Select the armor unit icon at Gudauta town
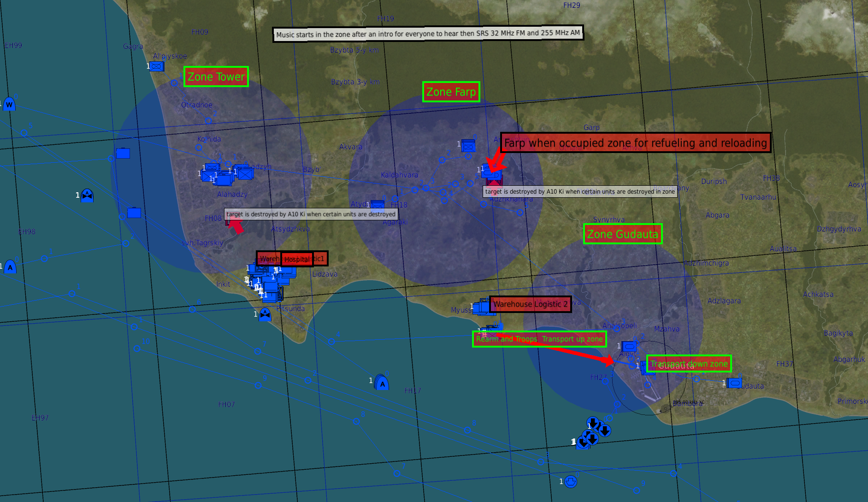Viewport: 868px width, 502px height. click(734, 383)
